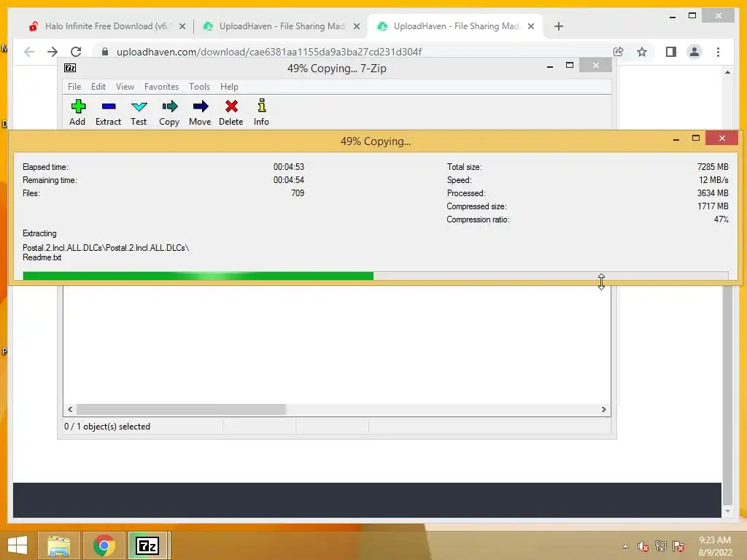747x560 pixels.
Task: Open Chrome profile menu
Action: point(694,52)
